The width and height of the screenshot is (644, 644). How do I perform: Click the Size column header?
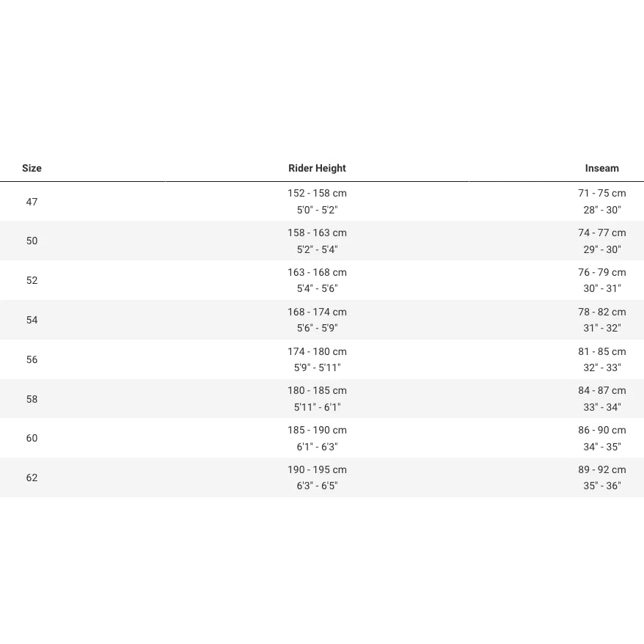point(32,168)
